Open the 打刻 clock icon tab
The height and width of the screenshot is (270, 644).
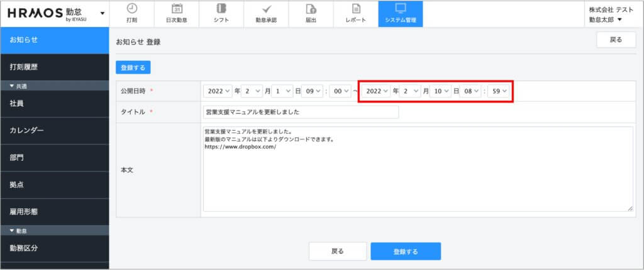pyautogui.click(x=131, y=9)
